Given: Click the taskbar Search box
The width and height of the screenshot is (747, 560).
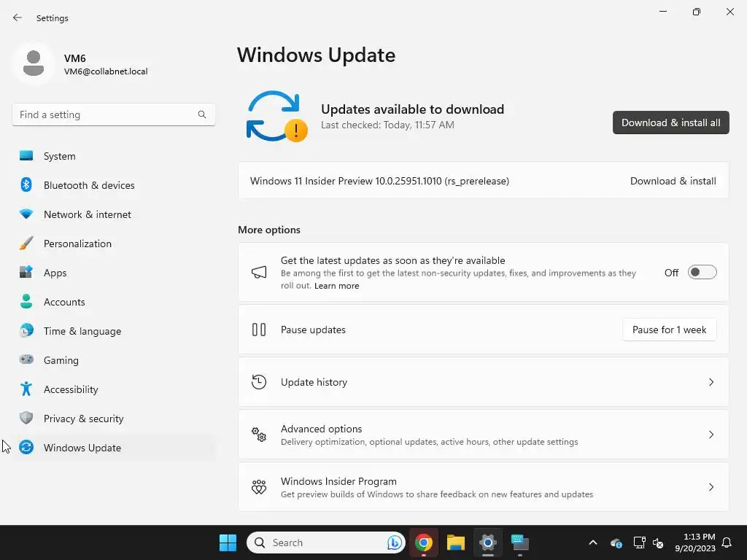Looking at the screenshot, I should tap(326, 542).
